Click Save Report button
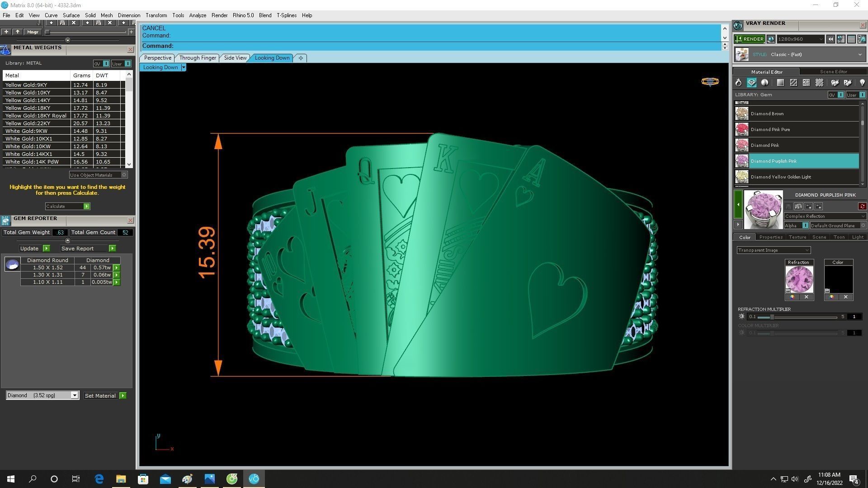The height and width of the screenshot is (488, 868). 88,249
